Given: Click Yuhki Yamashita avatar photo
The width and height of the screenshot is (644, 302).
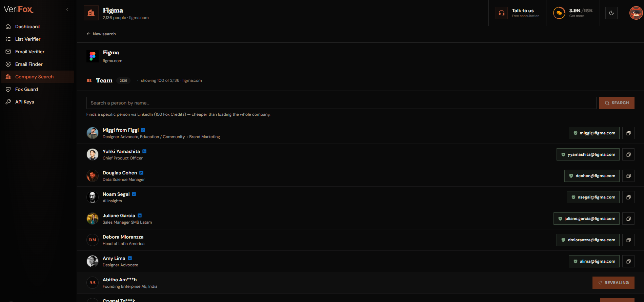Looking at the screenshot, I should (x=93, y=154).
